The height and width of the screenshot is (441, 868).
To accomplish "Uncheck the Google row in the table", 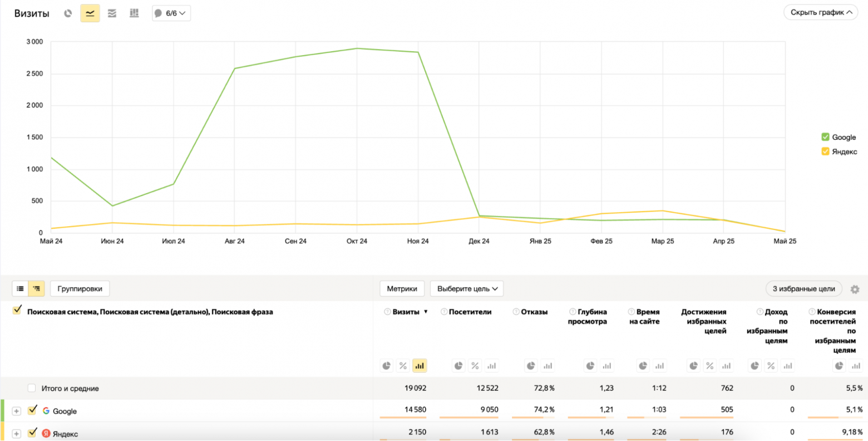I will (x=32, y=410).
